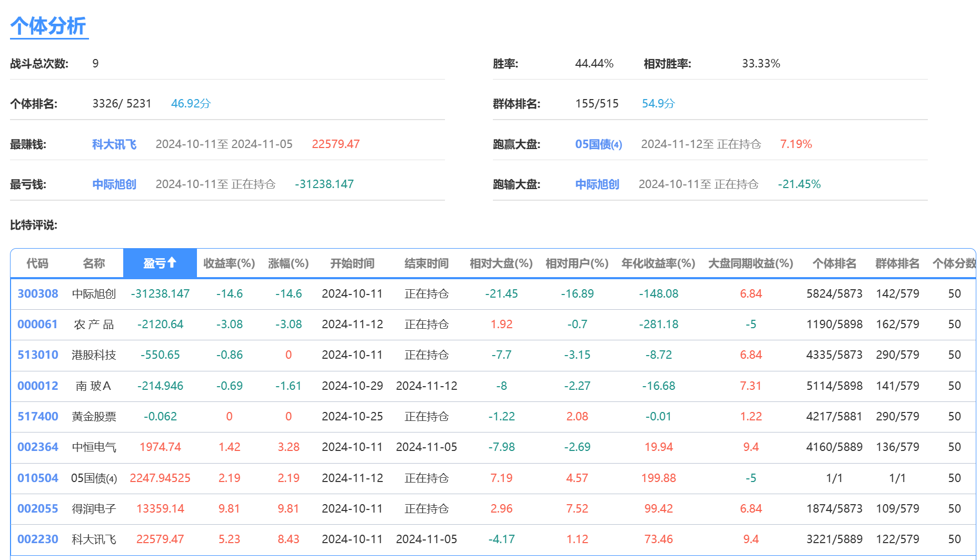Click 中际旭创 link in 最亏钱 row

(114, 184)
